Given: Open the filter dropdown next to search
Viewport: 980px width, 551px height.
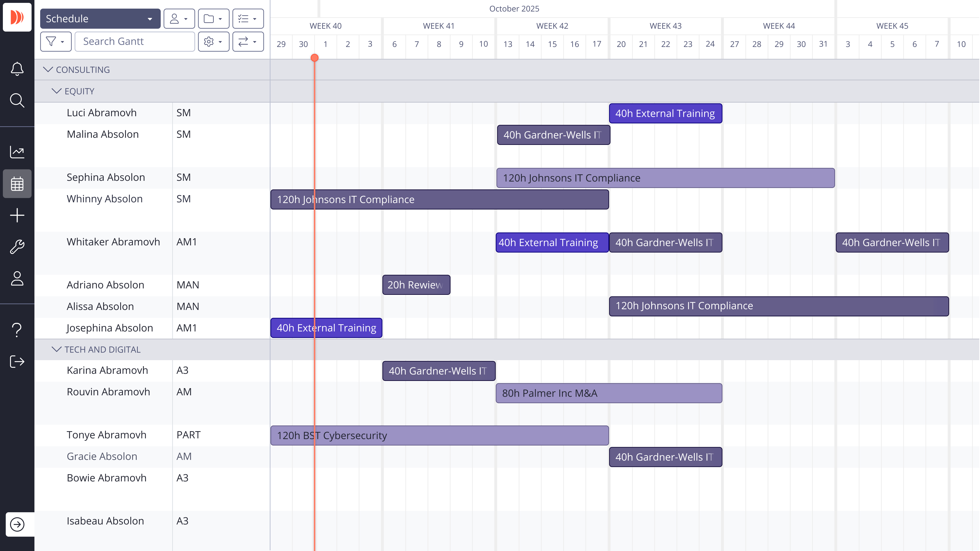Looking at the screenshot, I should [x=55, y=41].
